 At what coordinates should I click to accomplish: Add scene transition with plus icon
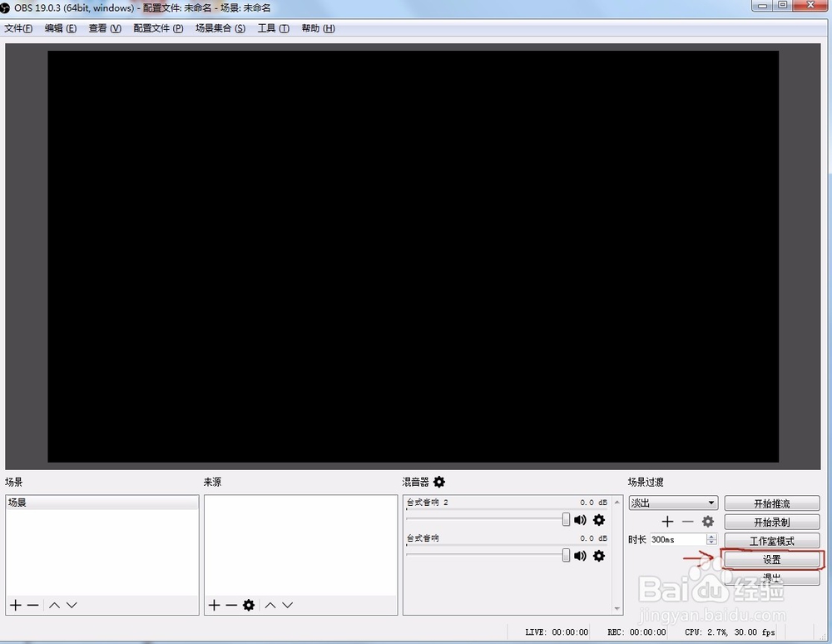[667, 522]
